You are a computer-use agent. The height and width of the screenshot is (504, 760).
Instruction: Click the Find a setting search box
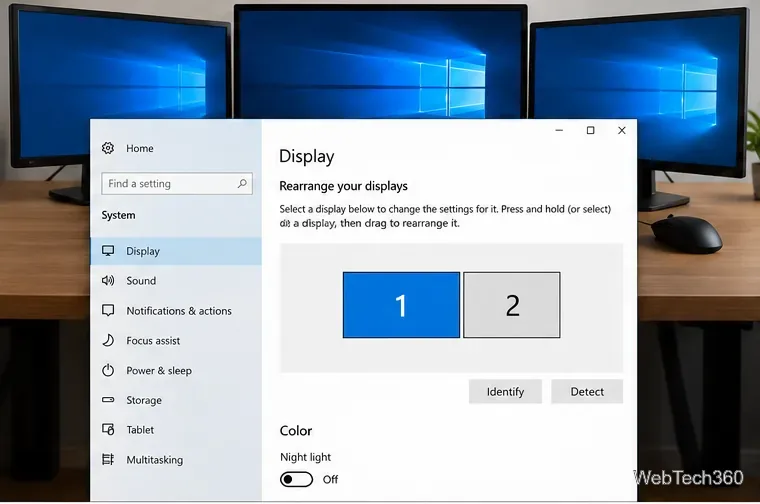[177, 184]
